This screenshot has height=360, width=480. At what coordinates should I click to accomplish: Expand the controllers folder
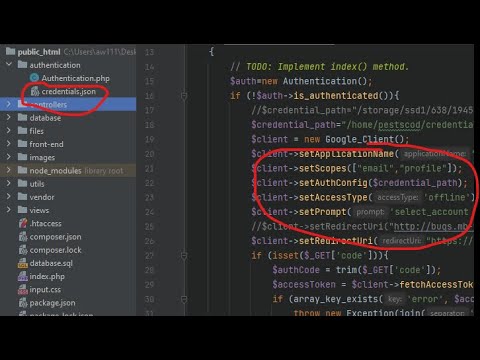tap(9, 104)
